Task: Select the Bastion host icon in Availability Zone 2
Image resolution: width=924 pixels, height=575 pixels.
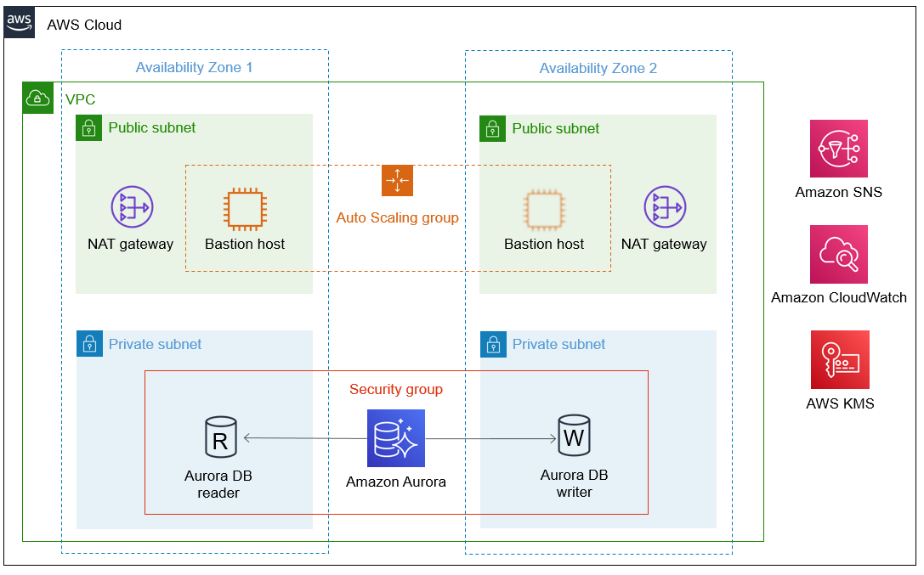Action: [544, 206]
